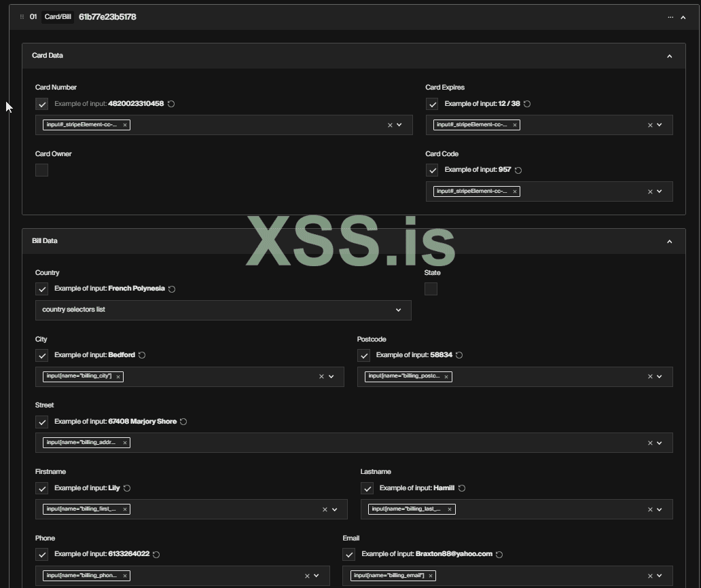Clear all selectors in Phone field
The image size is (701, 588).
click(307, 576)
